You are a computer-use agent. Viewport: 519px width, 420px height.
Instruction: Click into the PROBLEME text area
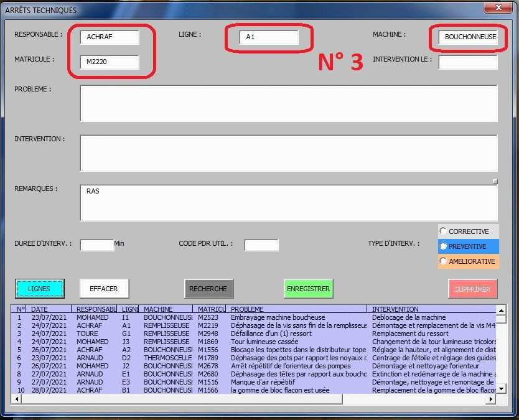pos(288,103)
